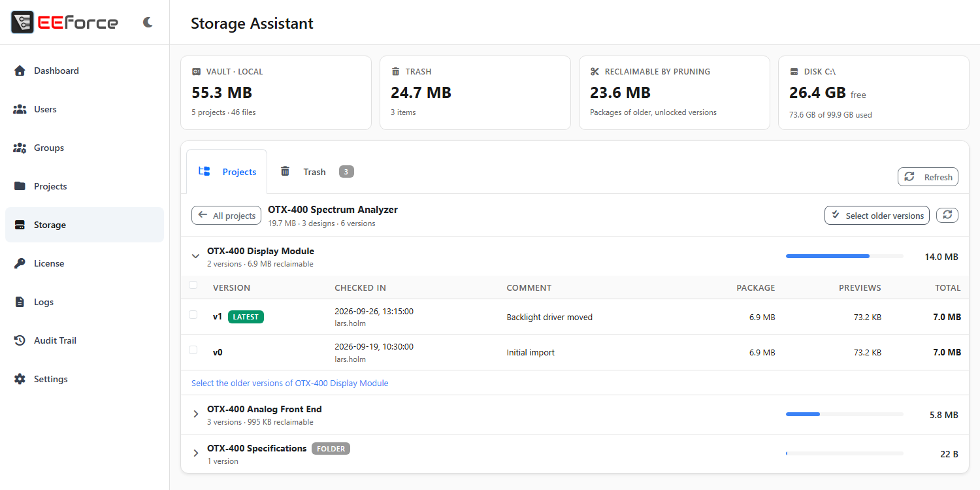This screenshot has width=980, height=490.
Task: Open the Audit Trail history icon
Action: coord(20,340)
